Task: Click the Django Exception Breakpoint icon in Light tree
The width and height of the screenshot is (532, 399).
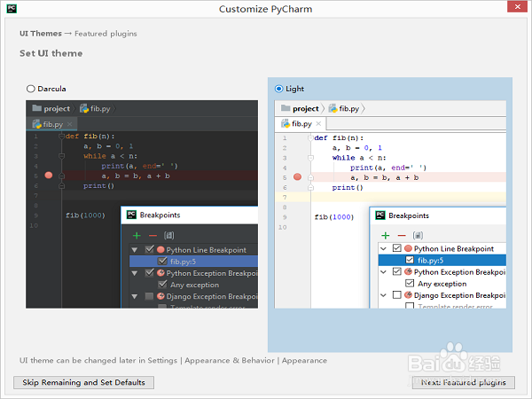Action: [409, 295]
